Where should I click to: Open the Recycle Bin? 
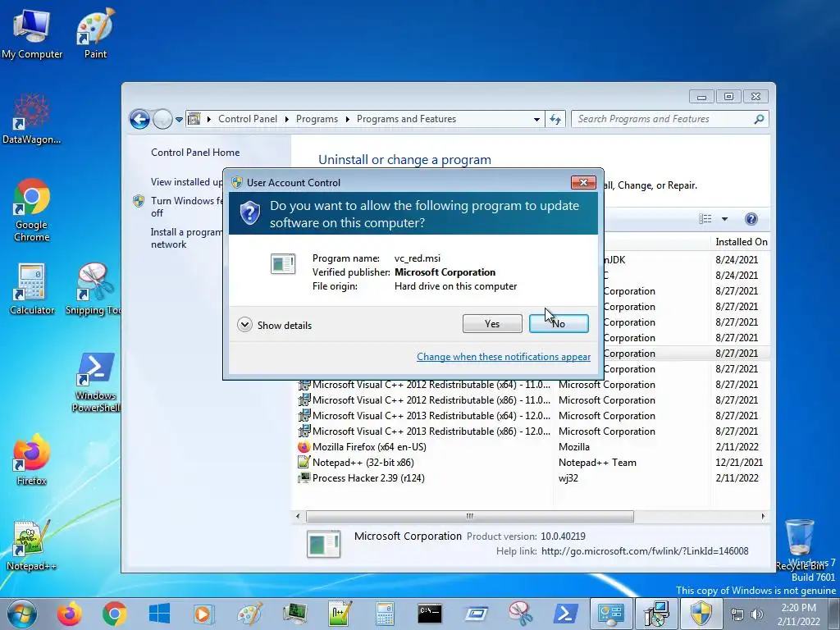click(800, 545)
